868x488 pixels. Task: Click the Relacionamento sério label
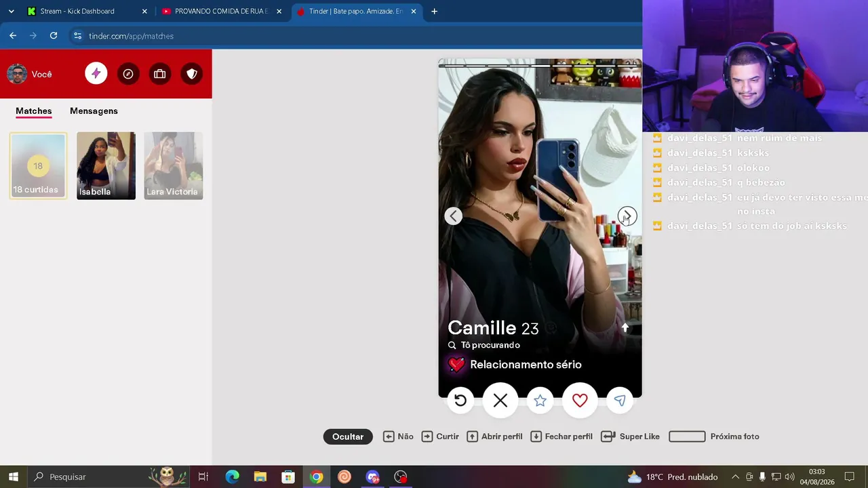pos(526,365)
